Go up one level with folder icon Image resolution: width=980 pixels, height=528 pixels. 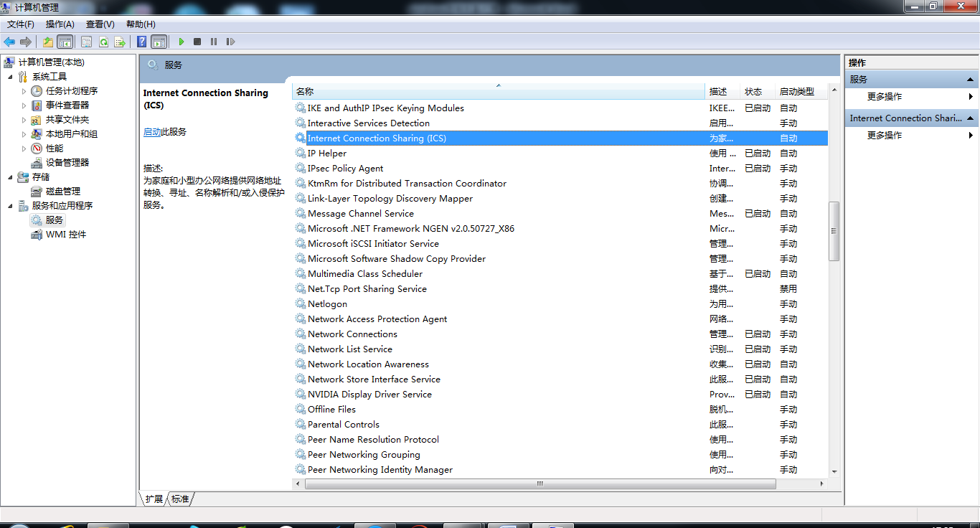48,42
